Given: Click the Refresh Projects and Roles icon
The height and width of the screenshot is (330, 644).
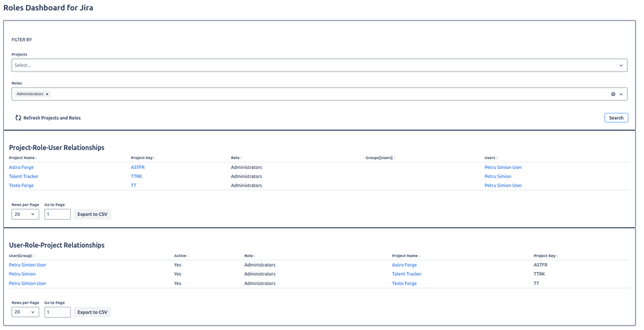Looking at the screenshot, I should point(18,118).
